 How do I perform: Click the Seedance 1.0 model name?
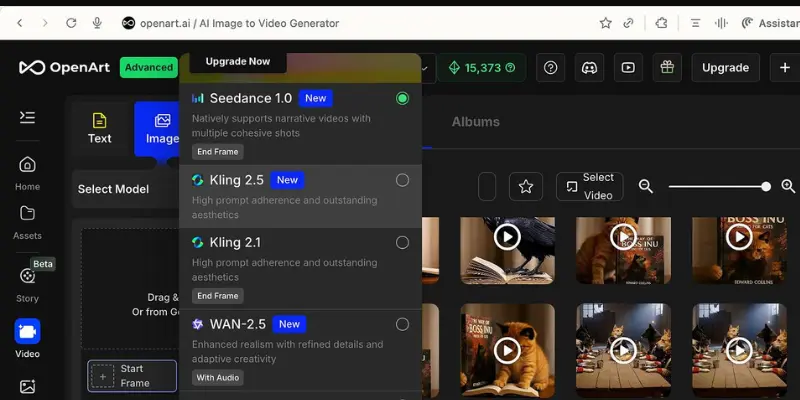[251, 98]
